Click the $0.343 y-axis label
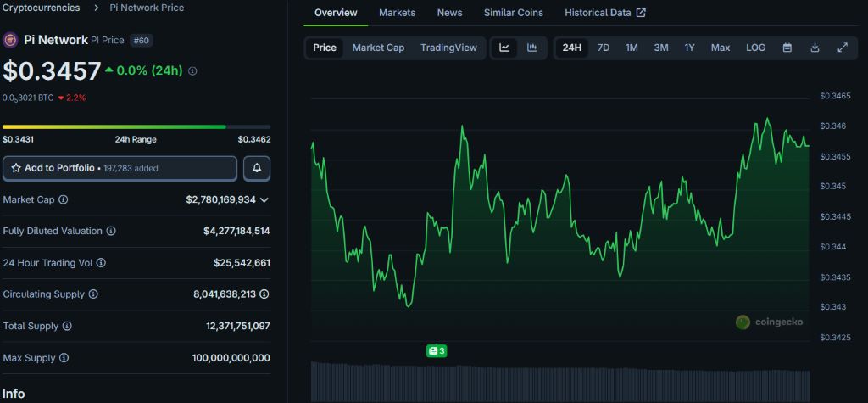This screenshot has width=868, height=403. point(832,306)
